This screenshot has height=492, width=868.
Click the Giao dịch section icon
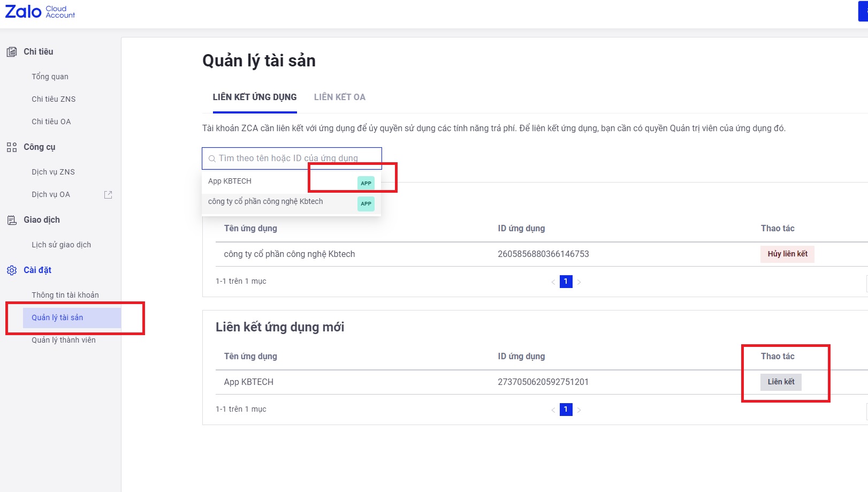pos(12,220)
